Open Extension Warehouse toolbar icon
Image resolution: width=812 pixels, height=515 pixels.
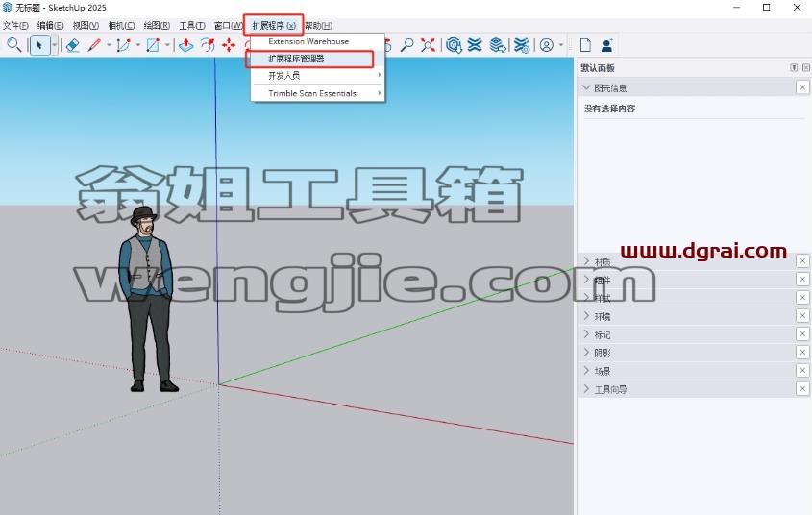pyautogui.click(x=475, y=45)
